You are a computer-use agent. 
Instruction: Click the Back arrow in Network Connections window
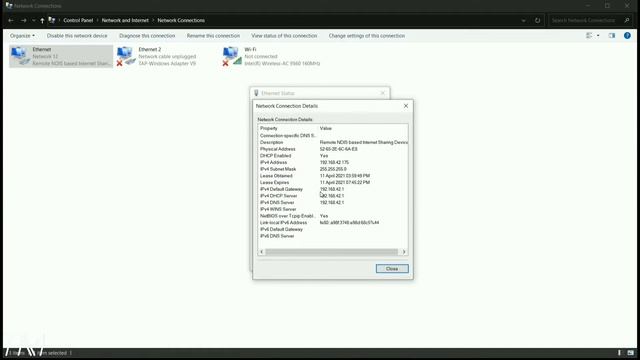pos(11,20)
